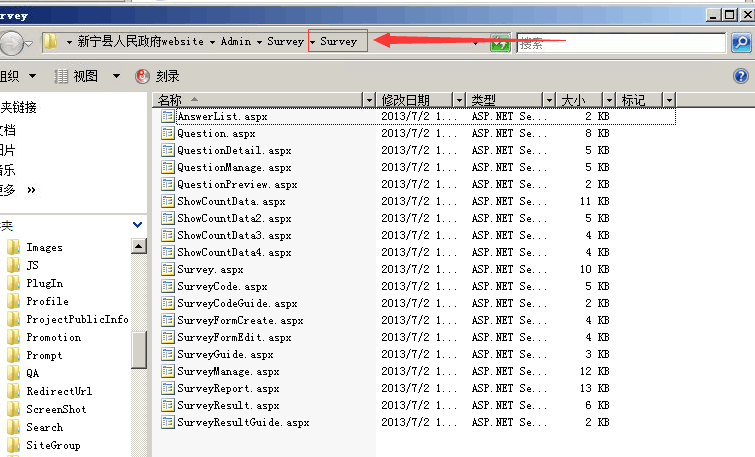Click the Images folder icon in tree
Screen dimensions: 755x457
13,247
